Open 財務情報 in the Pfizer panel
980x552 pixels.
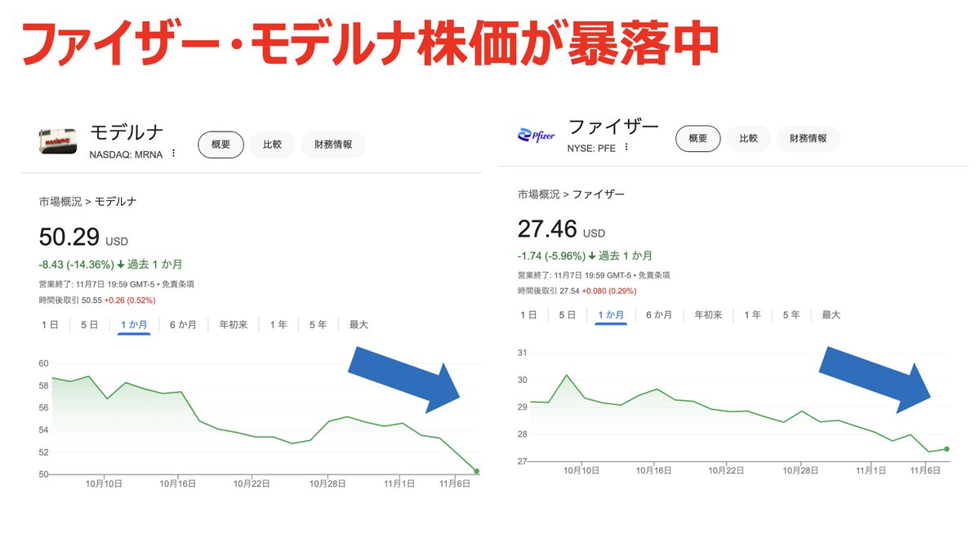tap(808, 139)
